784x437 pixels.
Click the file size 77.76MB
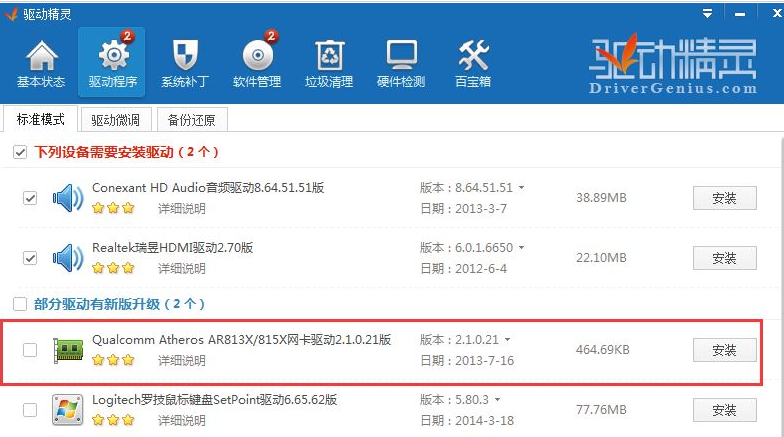pyautogui.click(x=601, y=410)
